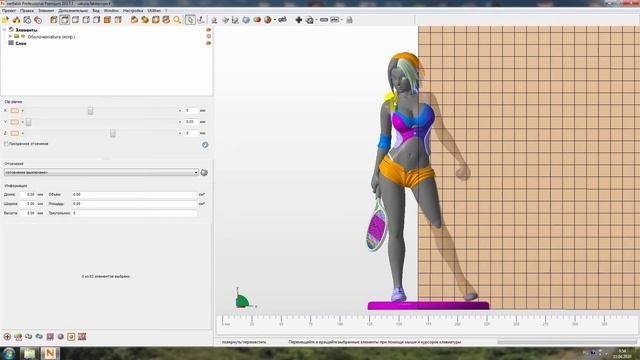Toggle the Z cut plane button
The width and height of the screenshot is (640, 360).
point(15,133)
